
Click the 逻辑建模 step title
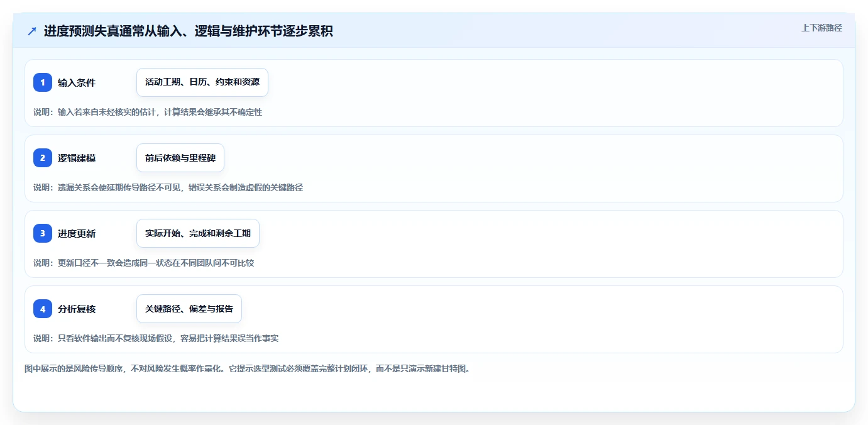point(77,158)
